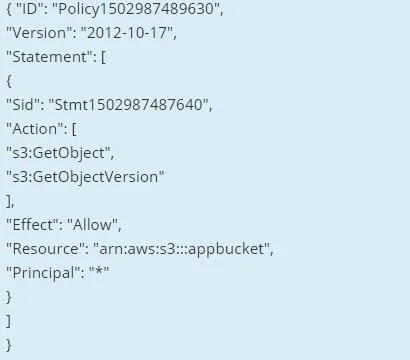Viewport: 410px width, 360px height.
Task: Click the asterisk Principal value
Action: pyautogui.click(x=99, y=271)
